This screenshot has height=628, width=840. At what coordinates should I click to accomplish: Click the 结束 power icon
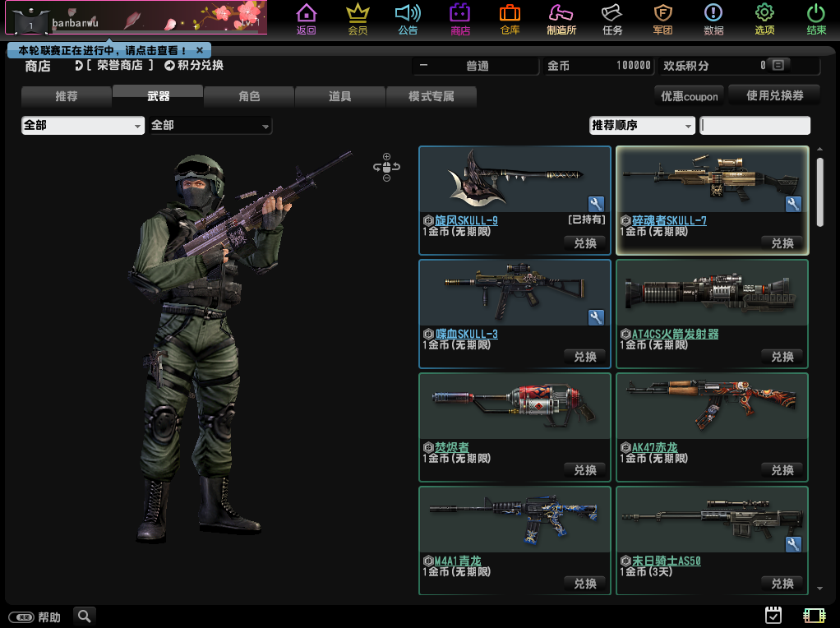[x=815, y=14]
